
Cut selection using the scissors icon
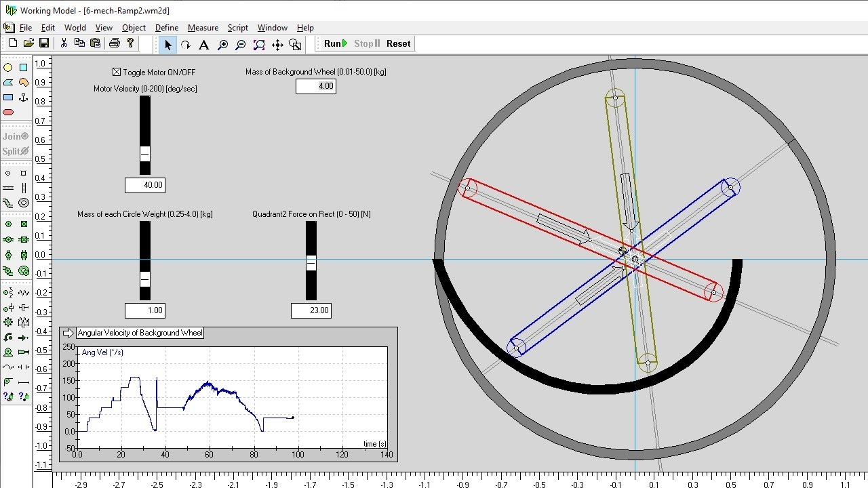coord(64,43)
